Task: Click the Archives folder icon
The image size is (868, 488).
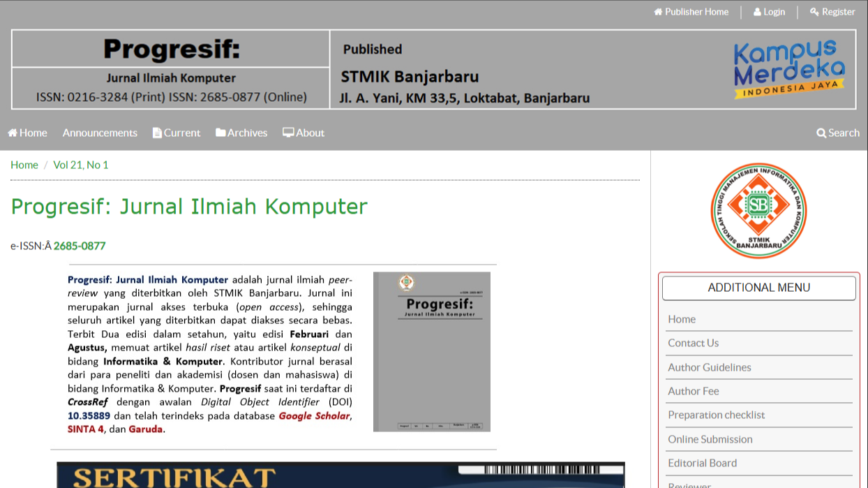Action: pyautogui.click(x=220, y=133)
